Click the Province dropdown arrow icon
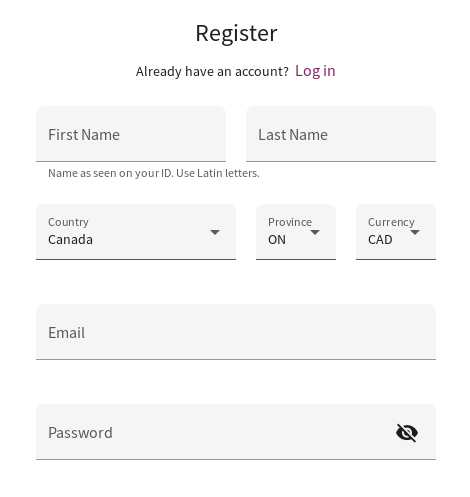 [x=315, y=232]
